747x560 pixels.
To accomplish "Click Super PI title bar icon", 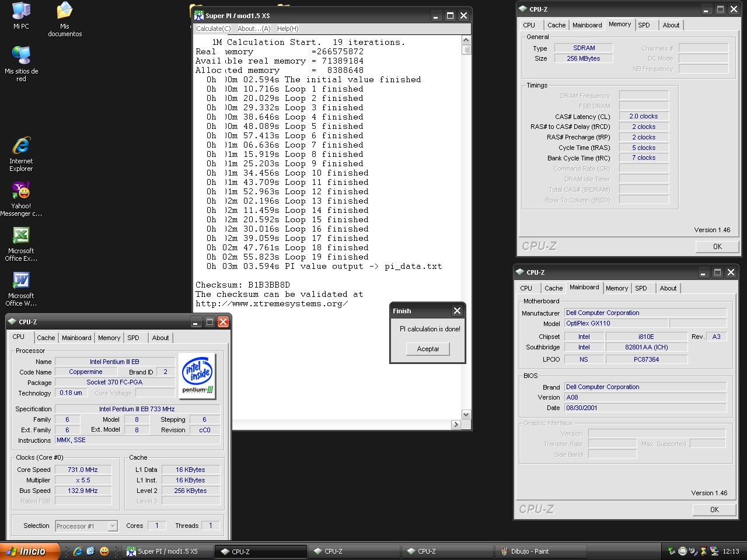I will tap(199, 16).
